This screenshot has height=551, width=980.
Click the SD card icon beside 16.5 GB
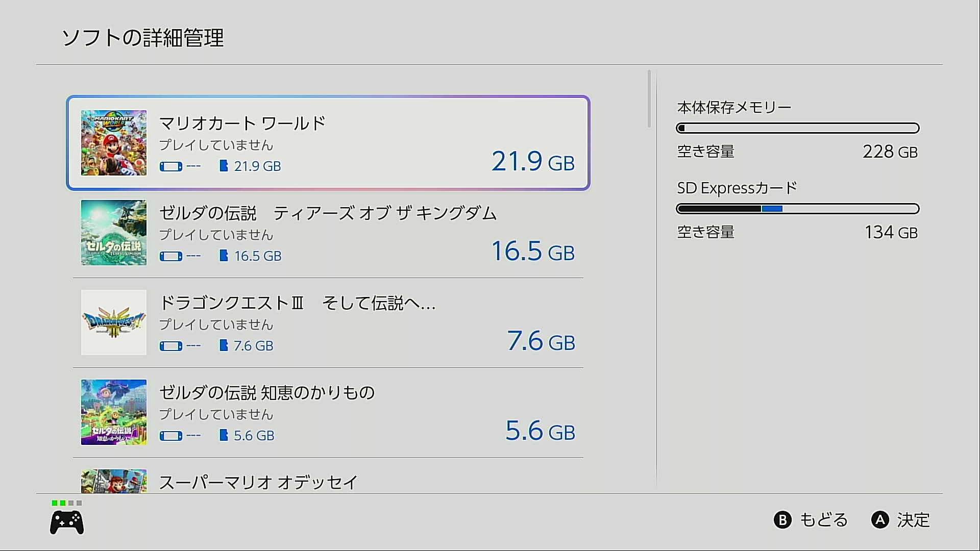(x=224, y=256)
